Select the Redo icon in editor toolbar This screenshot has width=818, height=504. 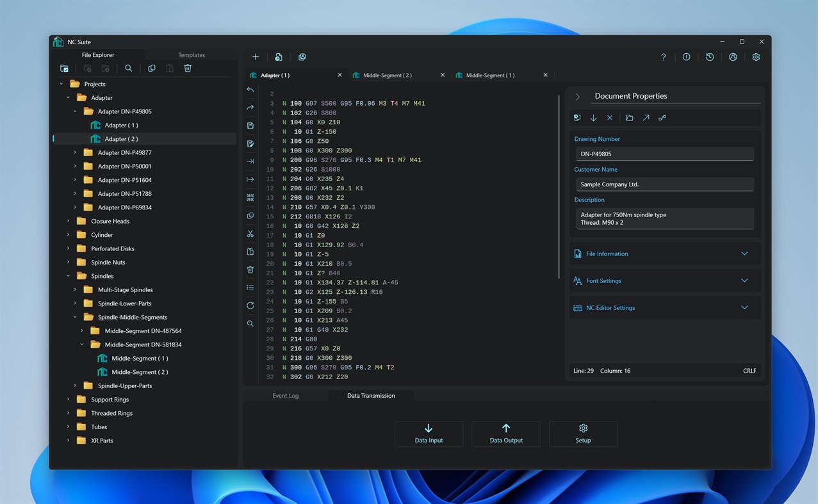pyautogui.click(x=250, y=108)
